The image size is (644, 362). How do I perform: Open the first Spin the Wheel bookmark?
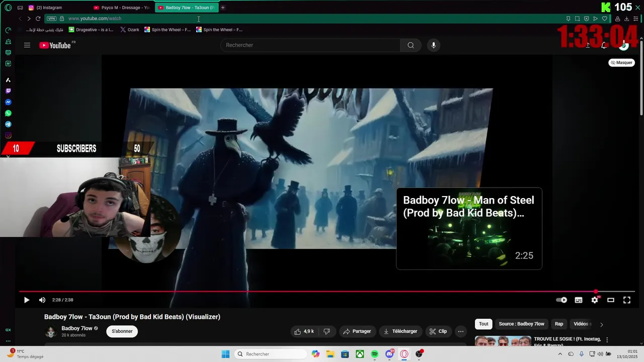168,30
